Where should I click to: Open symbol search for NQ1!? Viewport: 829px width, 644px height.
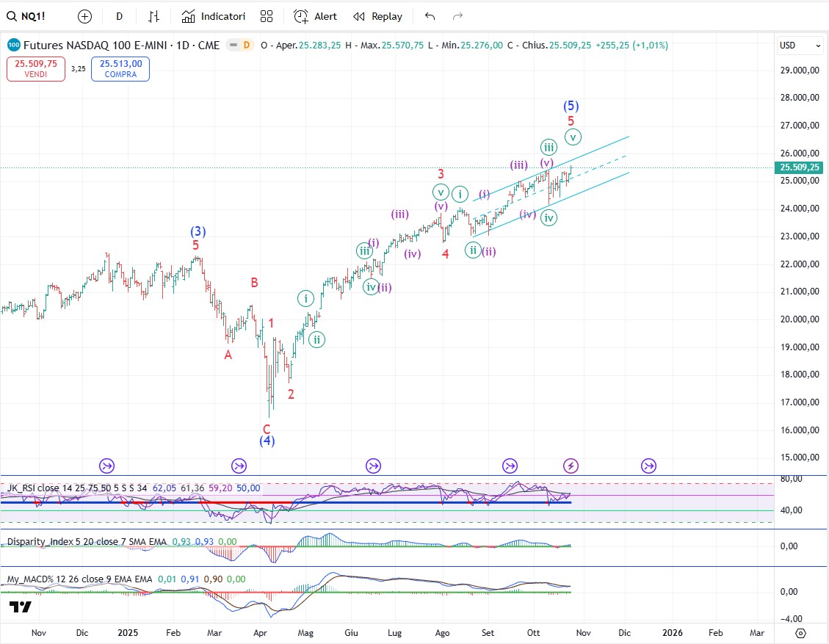(x=26, y=16)
